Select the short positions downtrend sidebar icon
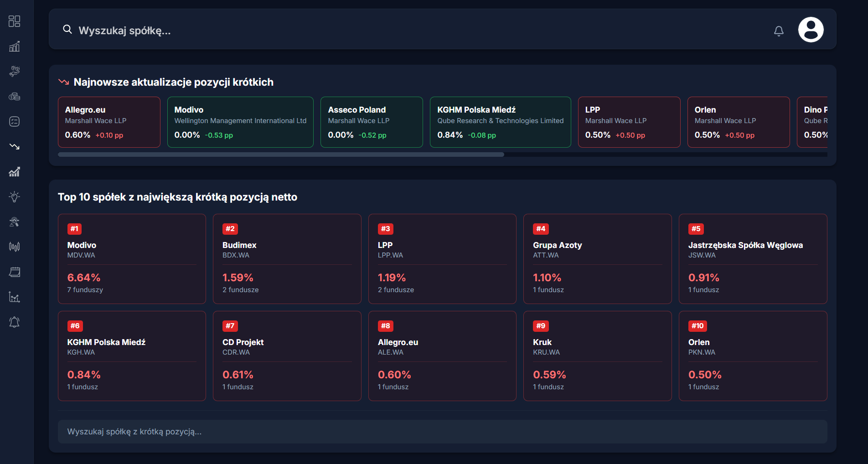The image size is (868, 464). click(15, 147)
